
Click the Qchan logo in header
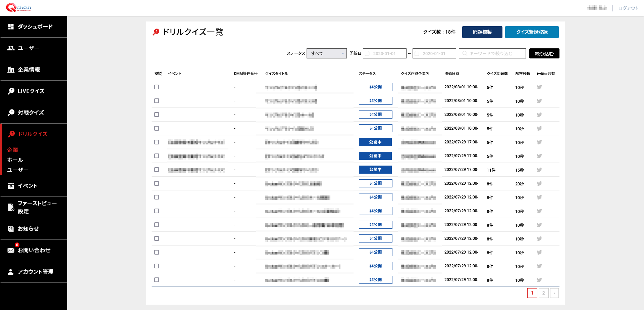[19, 7]
